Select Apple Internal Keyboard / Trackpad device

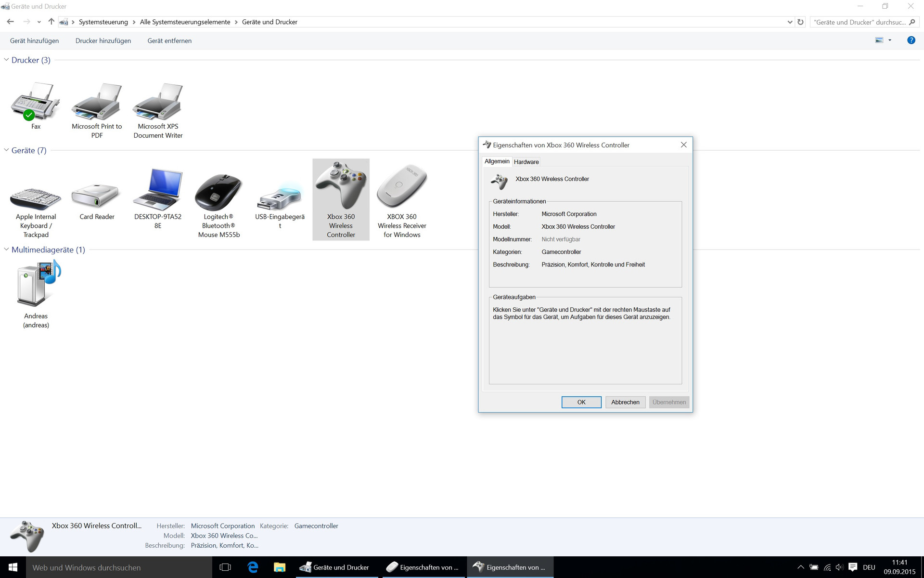pyautogui.click(x=36, y=197)
